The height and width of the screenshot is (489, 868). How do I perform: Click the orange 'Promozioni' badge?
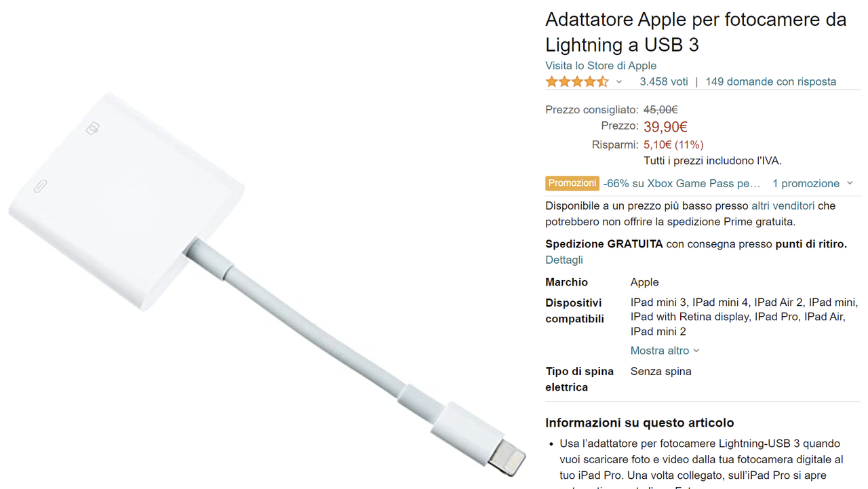pos(572,183)
